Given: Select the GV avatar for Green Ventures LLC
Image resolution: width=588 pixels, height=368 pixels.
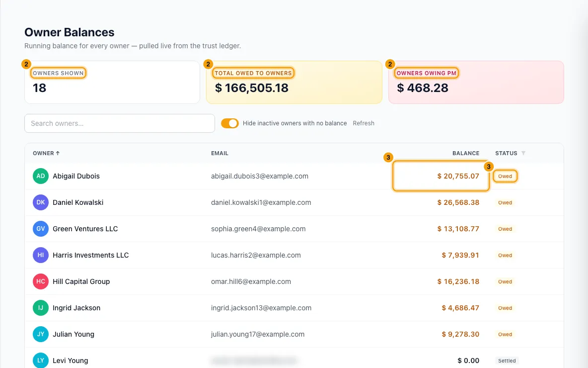Looking at the screenshot, I should pyautogui.click(x=41, y=229).
